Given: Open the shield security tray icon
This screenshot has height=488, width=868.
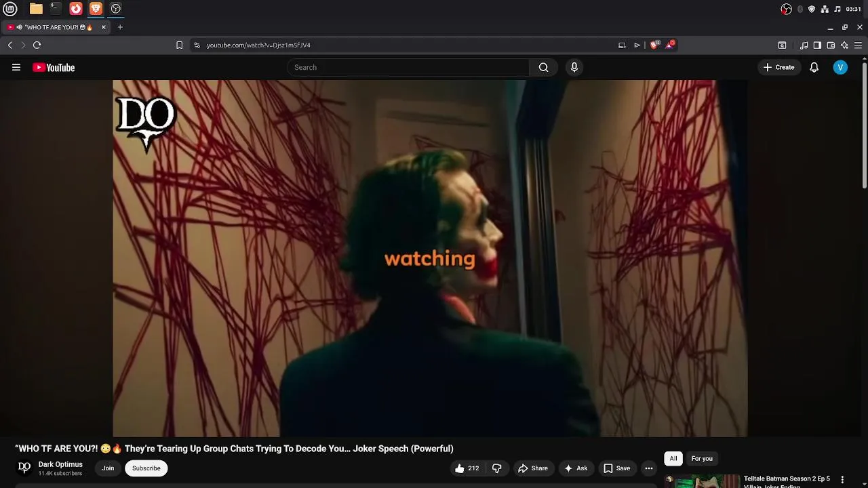Looking at the screenshot, I should tap(812, 9).
